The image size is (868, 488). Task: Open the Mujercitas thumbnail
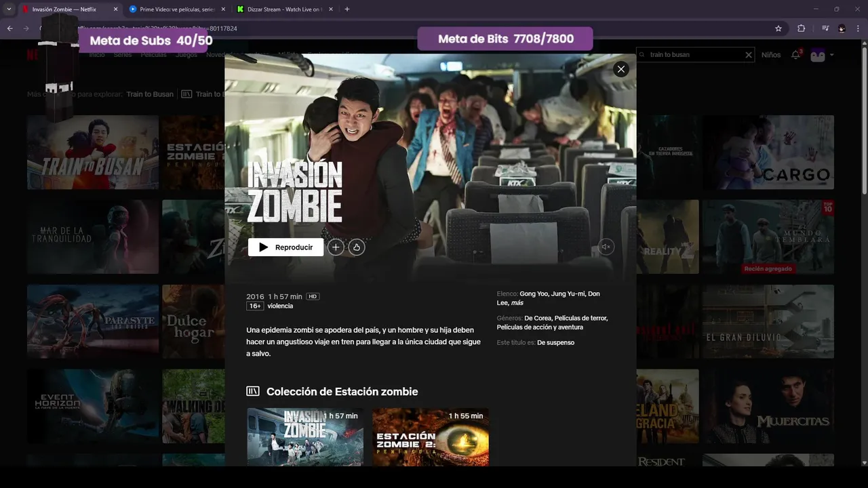click(x=768, y=406)
